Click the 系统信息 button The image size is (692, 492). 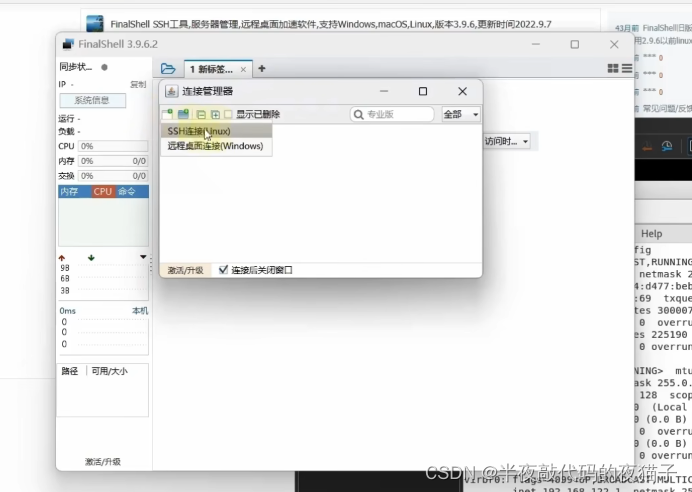pos(93,100)
